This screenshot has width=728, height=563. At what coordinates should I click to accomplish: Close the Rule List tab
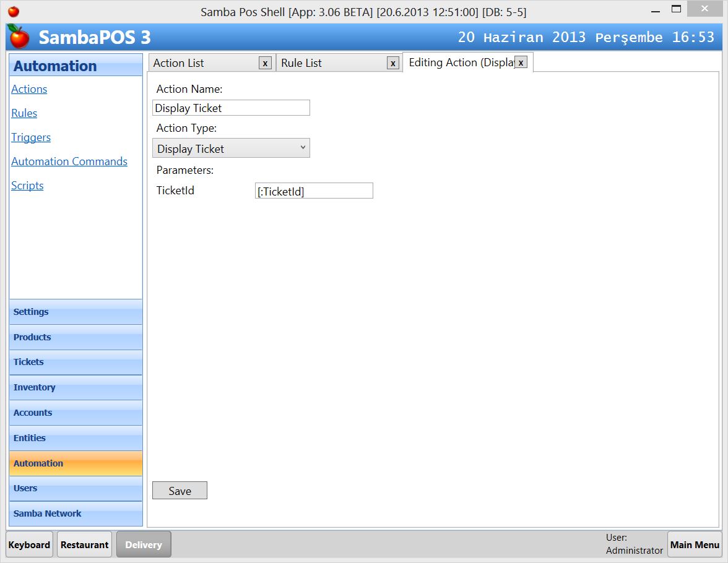tap(392, 62)
